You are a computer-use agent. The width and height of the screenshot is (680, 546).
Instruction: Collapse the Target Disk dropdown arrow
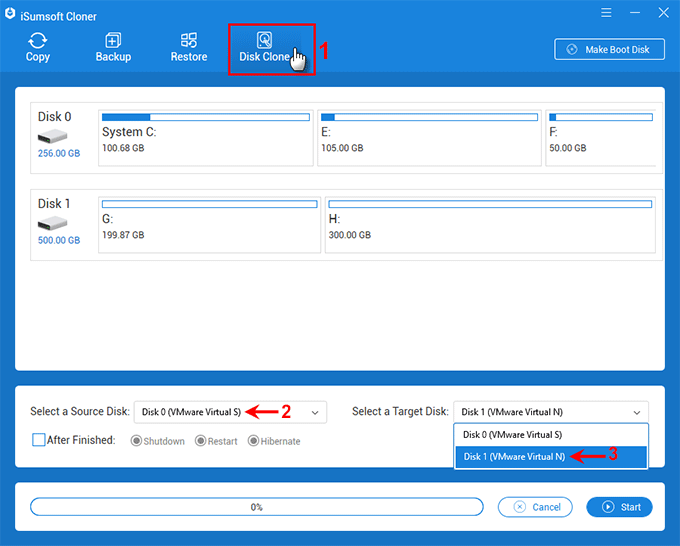(x=637, y=412)
